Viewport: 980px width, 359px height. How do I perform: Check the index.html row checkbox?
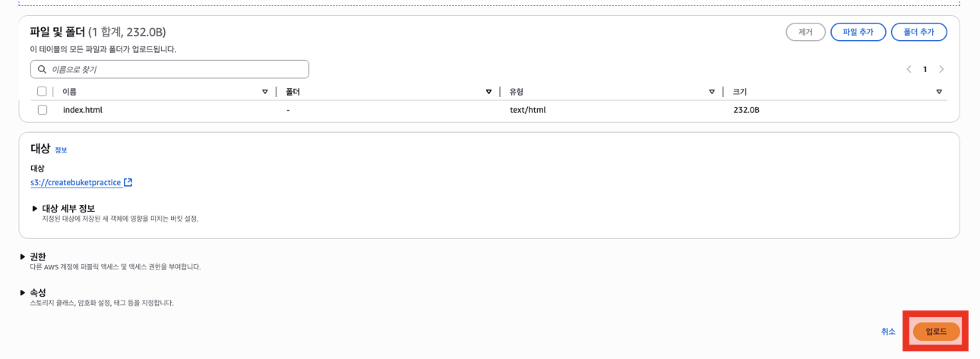pyautogui.click(x=43, y=110)
